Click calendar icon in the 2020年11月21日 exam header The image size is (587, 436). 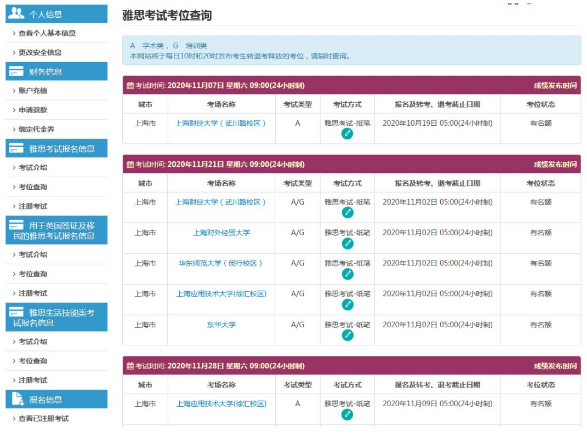pyautogui.click(x=130, y=164)
